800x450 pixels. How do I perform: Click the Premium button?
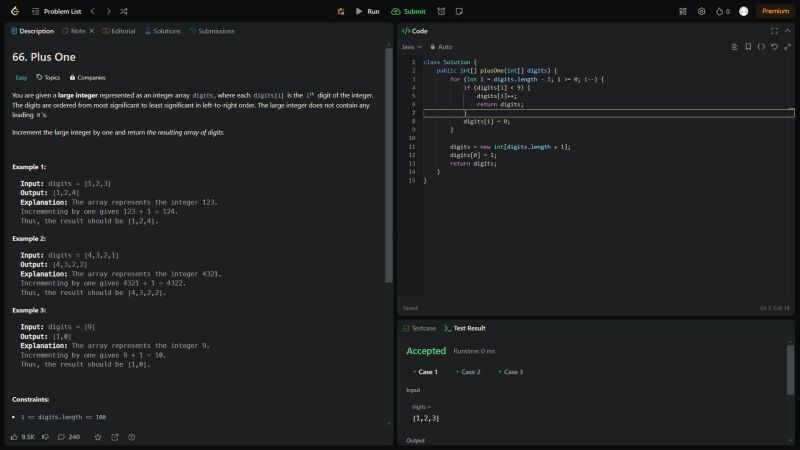pos(775,11)
